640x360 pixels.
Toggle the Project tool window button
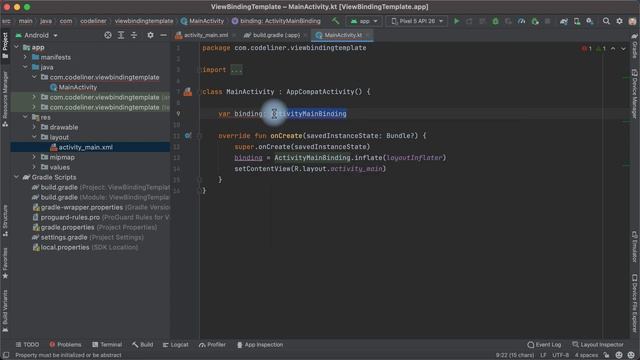[5, 45]
